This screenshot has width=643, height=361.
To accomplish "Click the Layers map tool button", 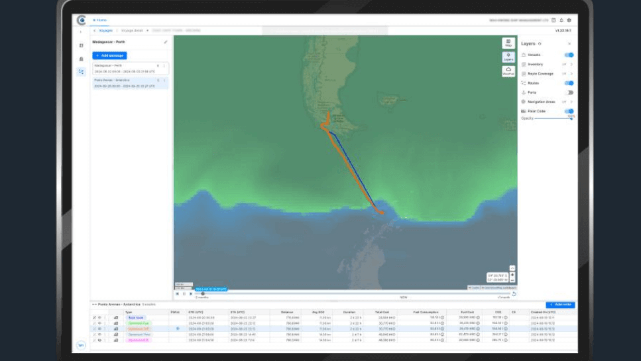I will 508,57.
